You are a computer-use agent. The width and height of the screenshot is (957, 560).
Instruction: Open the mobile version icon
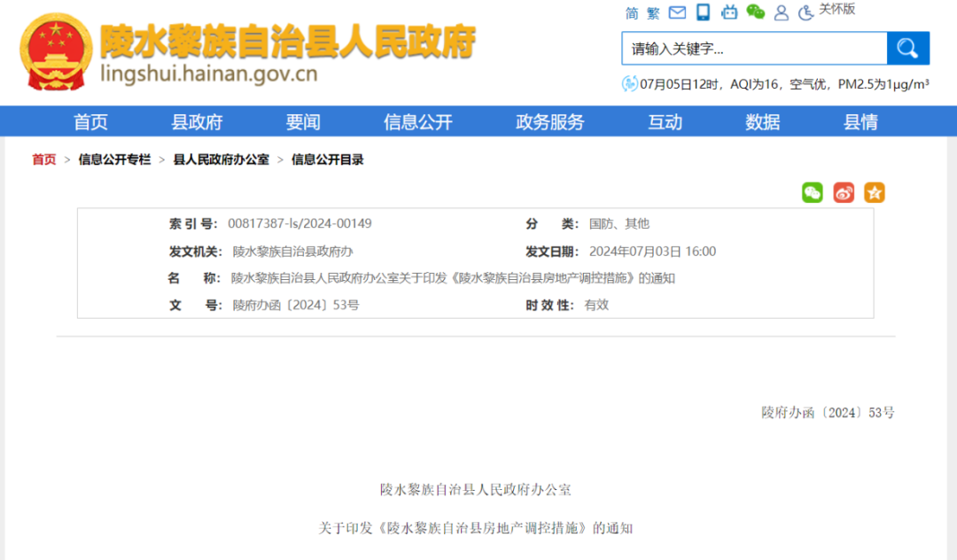tap(703, 12)
